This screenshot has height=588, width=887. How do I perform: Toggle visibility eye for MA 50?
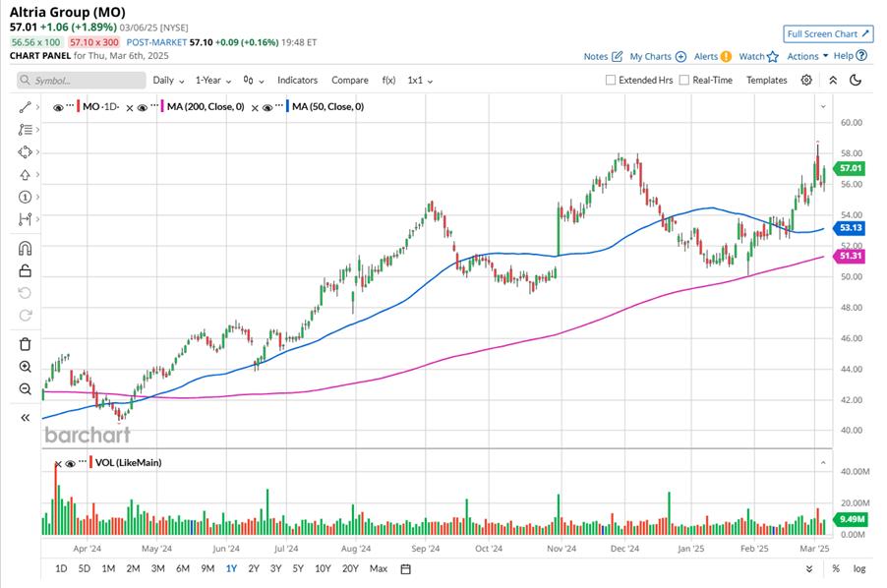[x=267, y=107]
